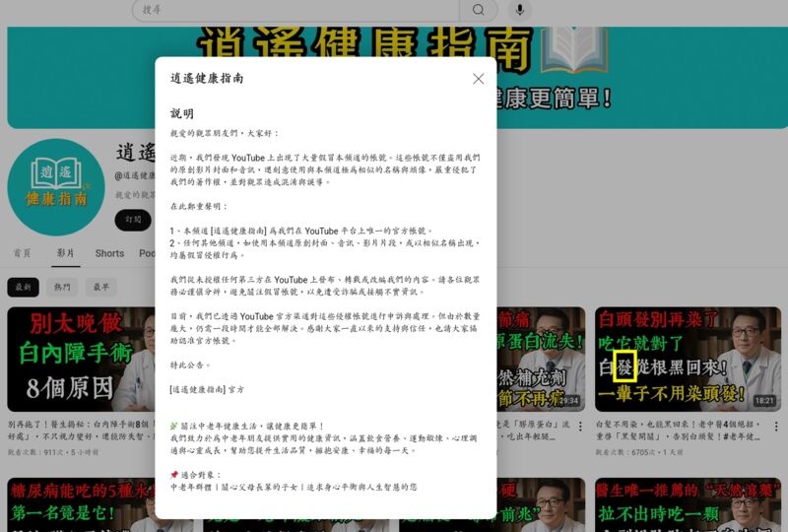Image resolution: width=788 pixels, height=532 pixels.
Task: Click the search magnifier button
Action: tap(479, 10)
